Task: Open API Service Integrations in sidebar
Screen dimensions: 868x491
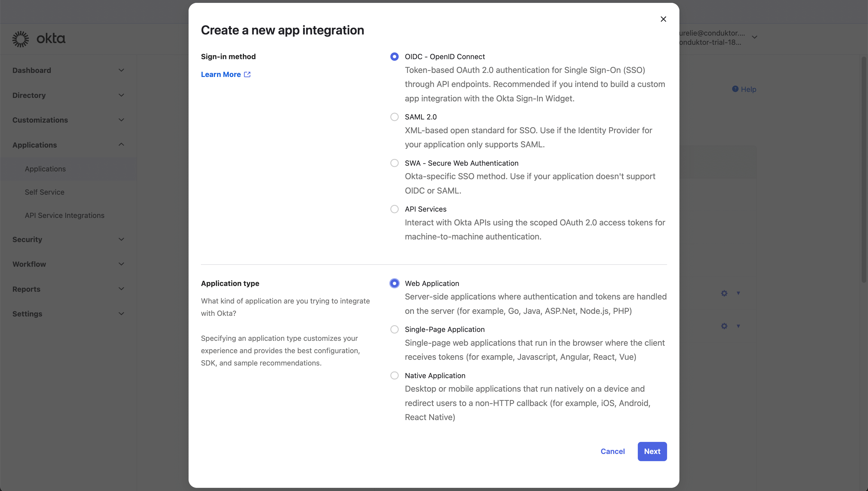Action: click(64, 215)
